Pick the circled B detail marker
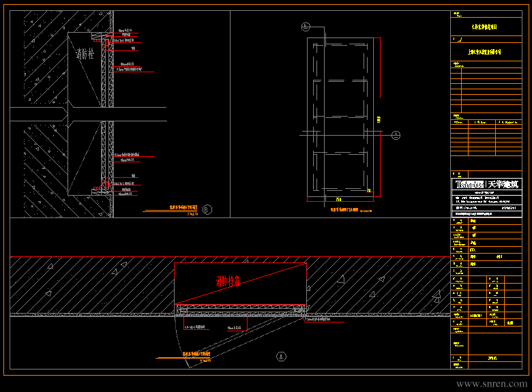 coord(207,209)
